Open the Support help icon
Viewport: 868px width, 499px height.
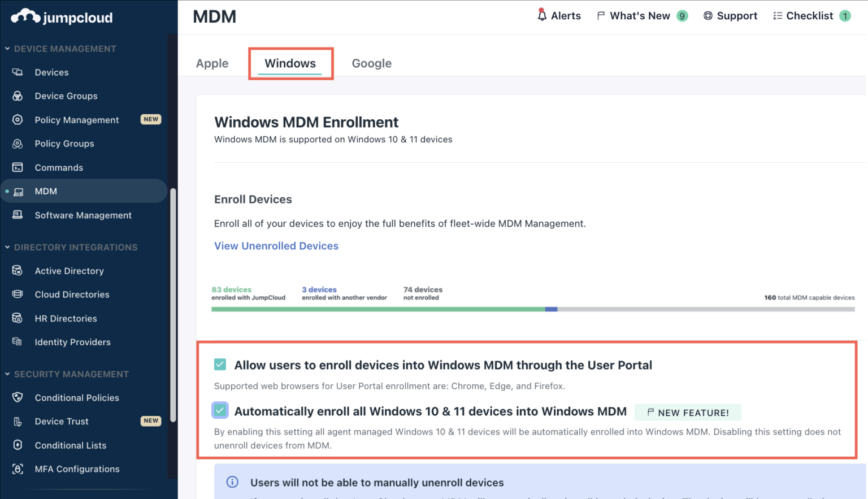click(x=708, y=15)
